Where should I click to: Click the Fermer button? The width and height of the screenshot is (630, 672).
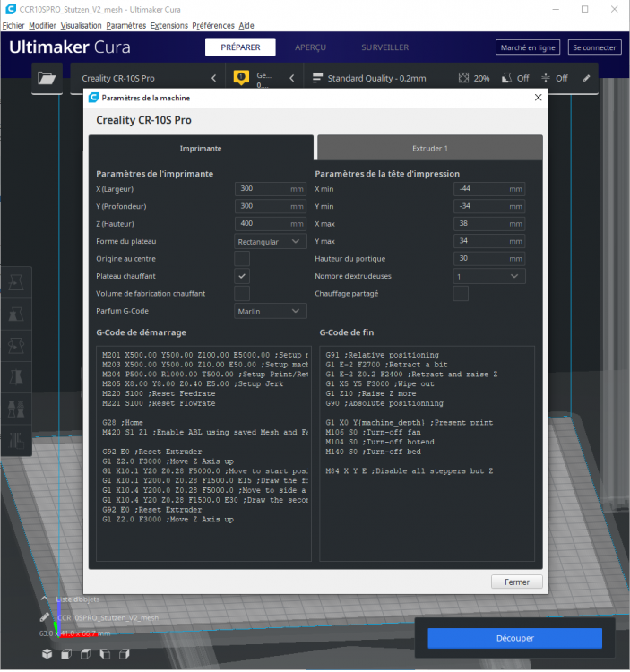517,582
